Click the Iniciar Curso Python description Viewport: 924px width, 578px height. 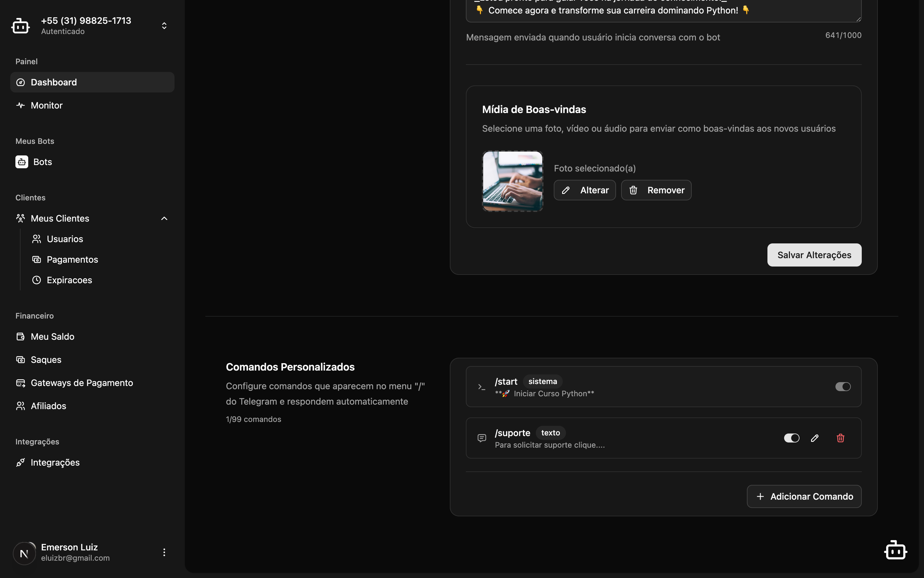click(x=544, y=394)
